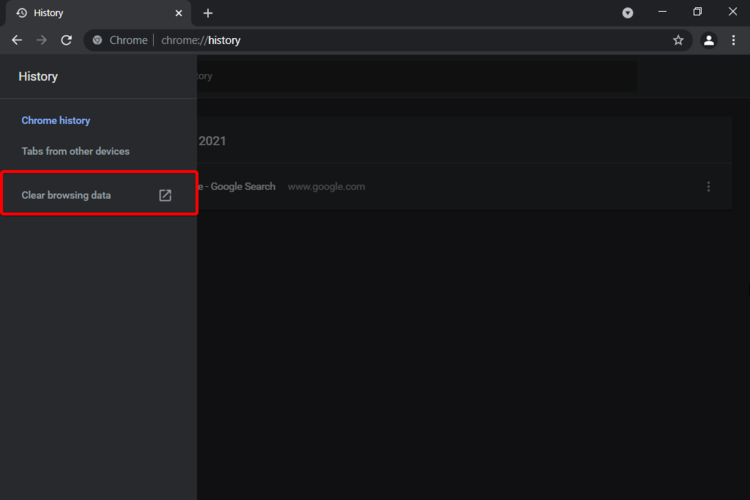Click the 2021 date heading
This screenshot has width=750, height=500.
pyautogui.click(x=212, y=141)
